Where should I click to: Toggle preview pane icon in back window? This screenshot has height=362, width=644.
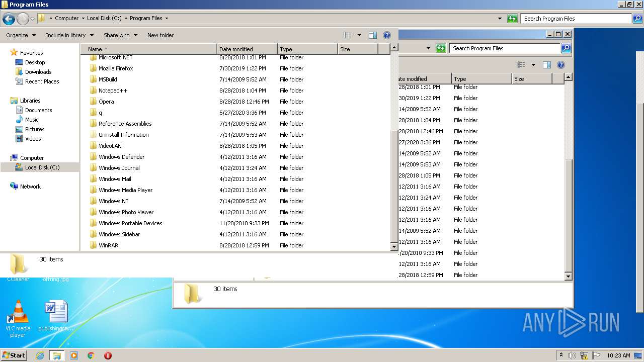coord(547,65)
